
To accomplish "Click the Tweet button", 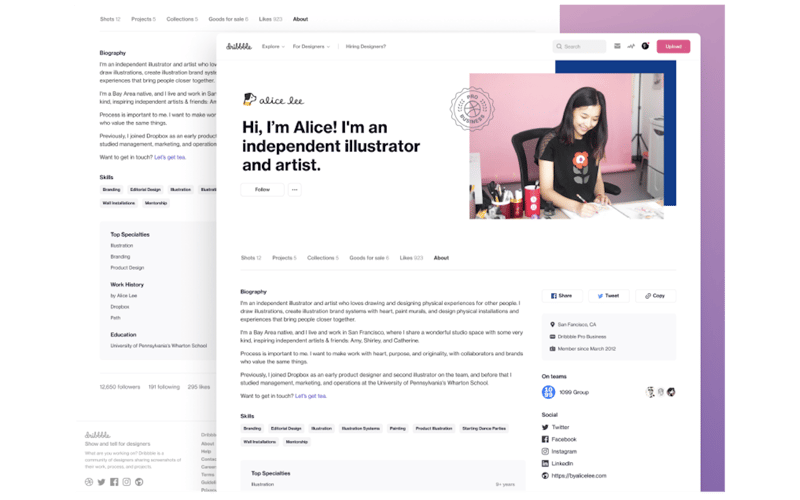I will point(609,296).
